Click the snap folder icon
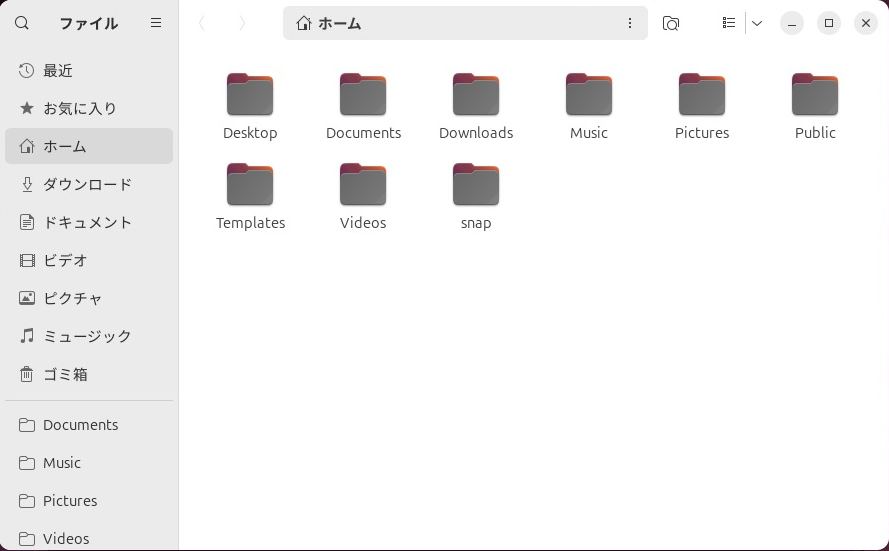This screenshot has height=551, width=889. (476, 186)
